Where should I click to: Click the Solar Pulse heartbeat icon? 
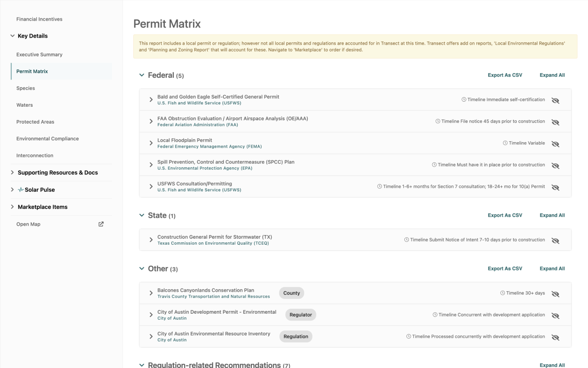pyautogui.click(x=21, y=190)
